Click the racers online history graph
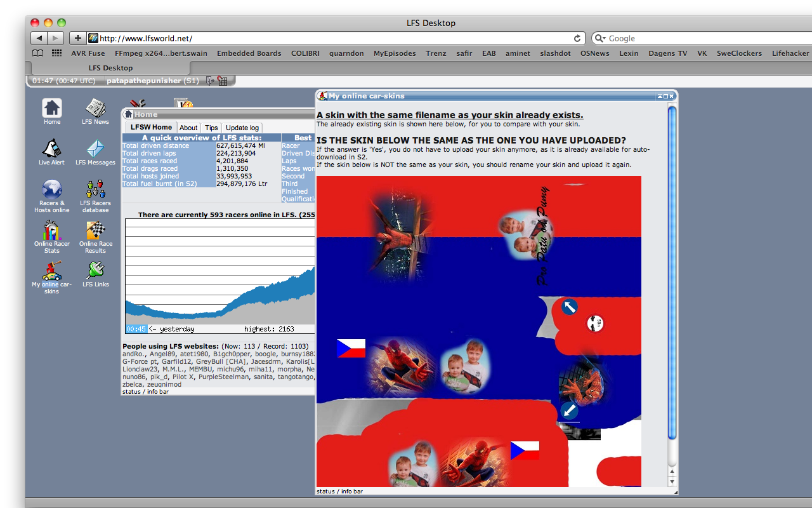The width and height of the screenshot is (812, 508). click(x=220, y=271)
